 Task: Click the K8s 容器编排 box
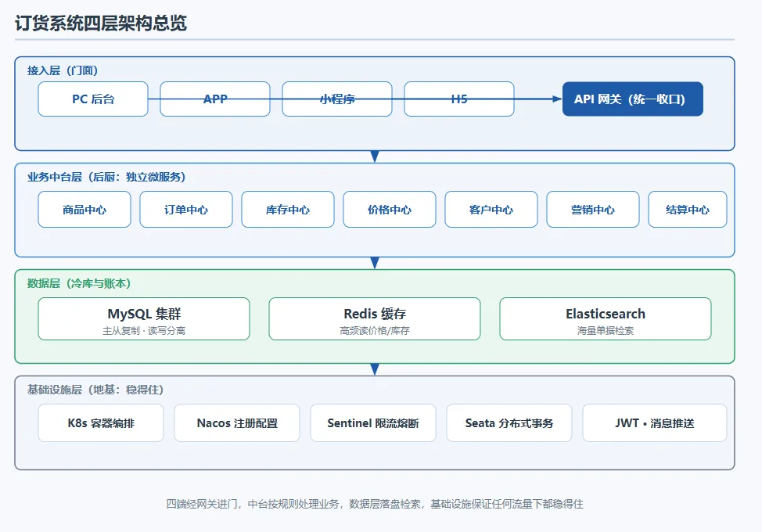[x=101, y=422]
